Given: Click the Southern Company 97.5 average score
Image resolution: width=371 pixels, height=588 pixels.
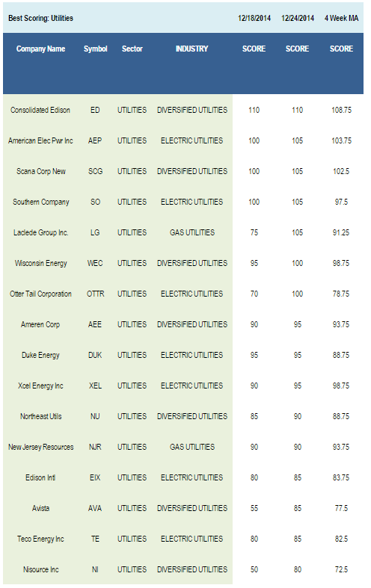Looking at the screenshot, I should pos(341,202).
